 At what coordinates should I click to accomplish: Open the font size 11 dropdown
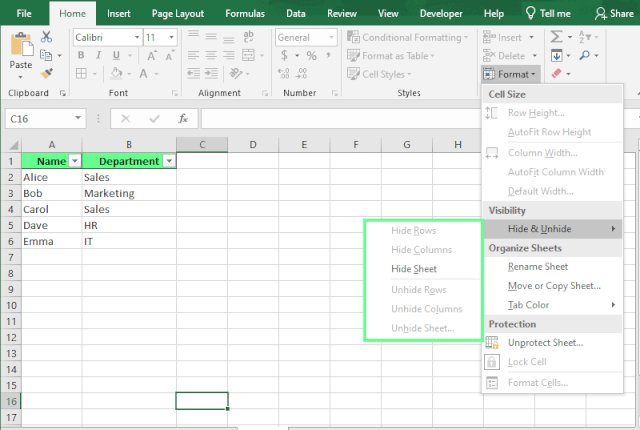coord(171,37)
